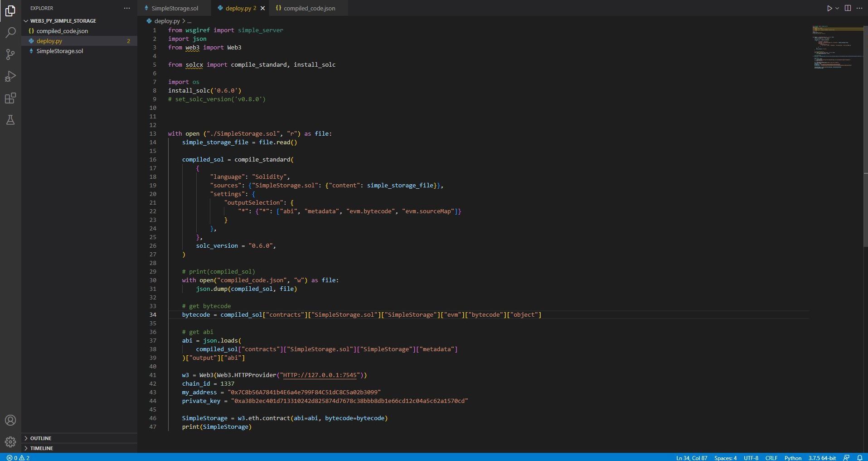The height and width of the screenshot is (461, 868).
Task: Click the Ln 34, Col 87 indicator
Action: pyautogui.click(x=692, y=457)
